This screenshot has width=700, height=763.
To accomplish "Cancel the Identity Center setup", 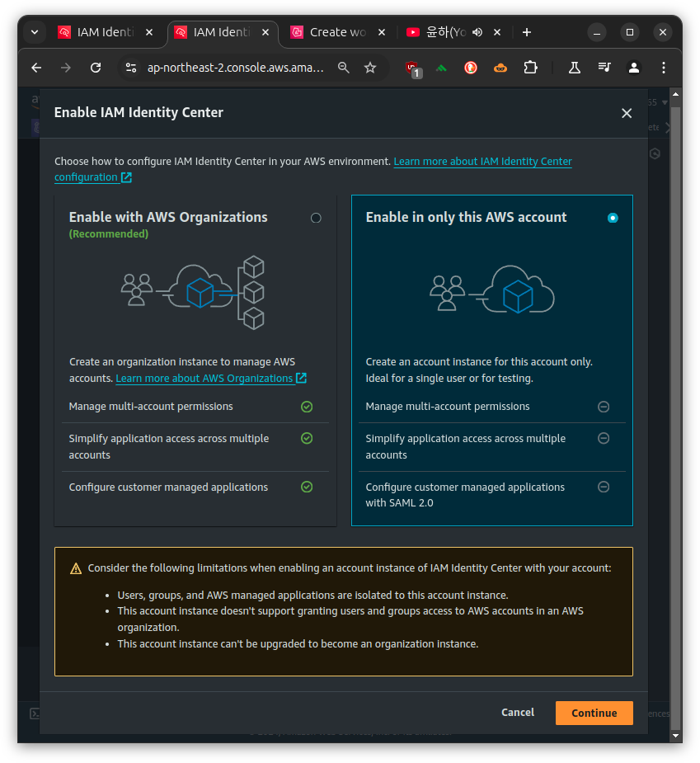I will click(x=518, y=713).
